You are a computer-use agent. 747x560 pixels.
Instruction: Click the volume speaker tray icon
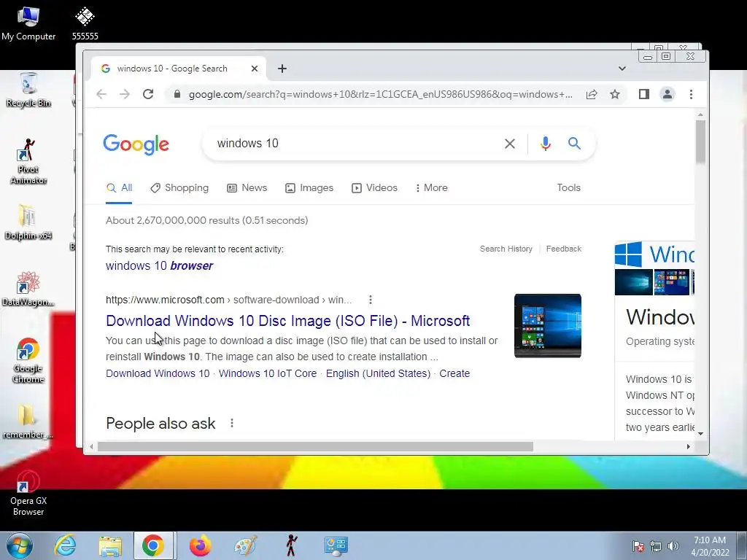(x=673, y=546)
